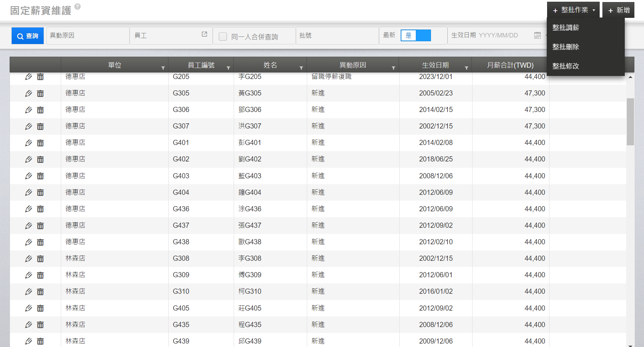
Task: Open the filter dropdown on 員工編號 column
Action: 228,68
